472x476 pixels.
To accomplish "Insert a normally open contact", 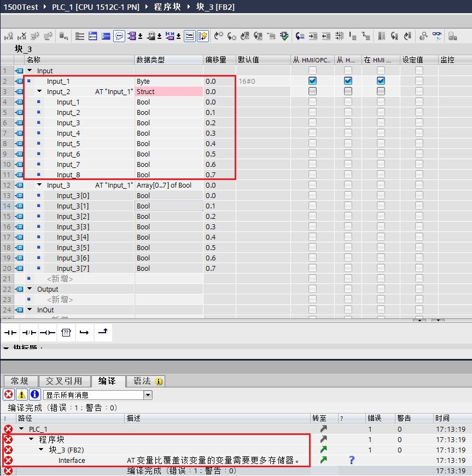I will (10, 333).
